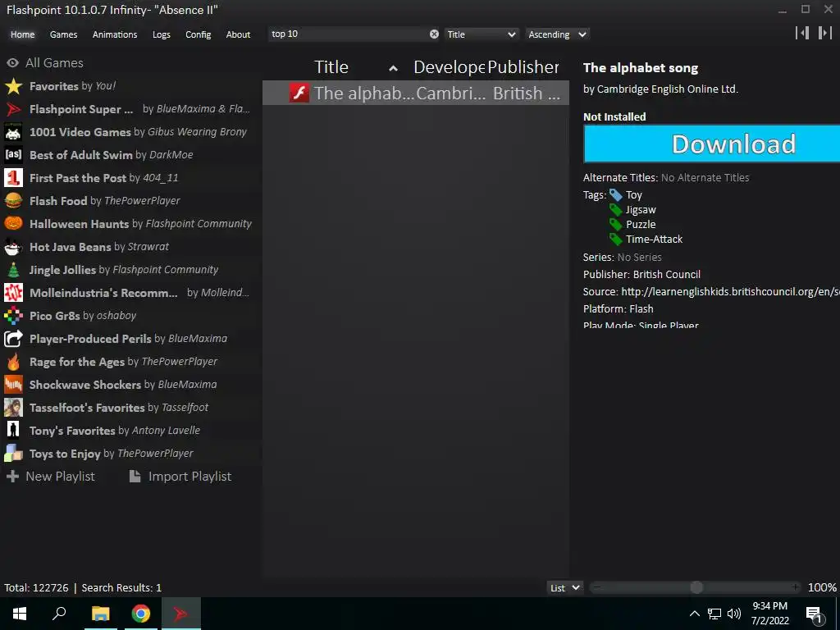Click the Rage for the Ages flame icon
The height and width of the screenshot is (630, 840).
13,362
